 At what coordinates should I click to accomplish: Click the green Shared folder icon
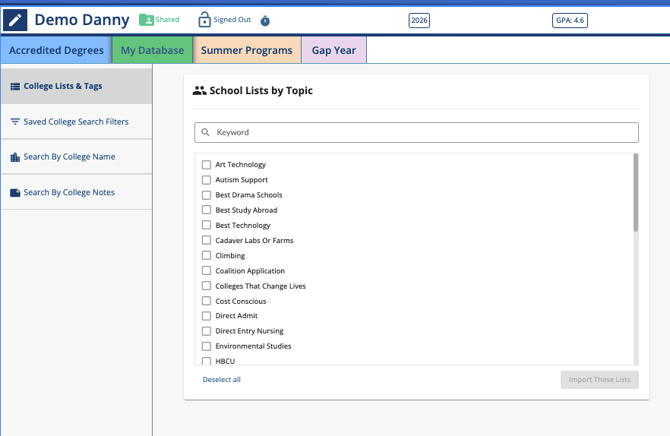coord(147,20)
